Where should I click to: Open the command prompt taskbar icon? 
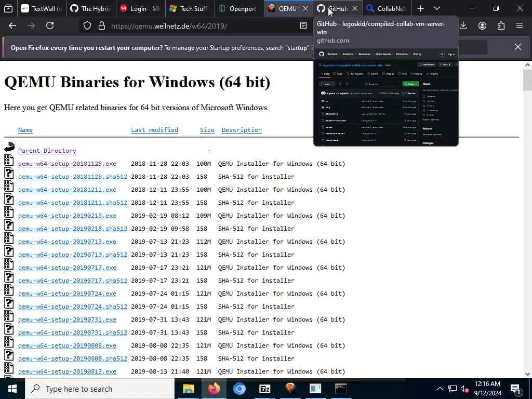pos(341,389)
